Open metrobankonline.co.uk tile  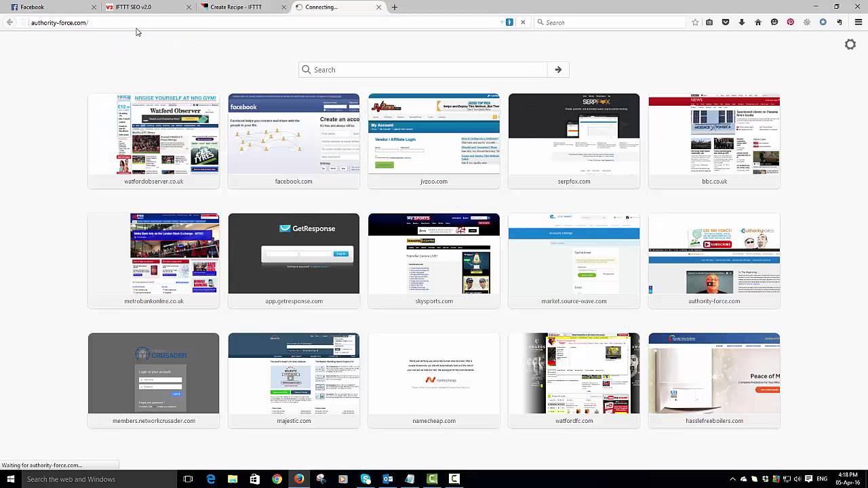point(154,261)
